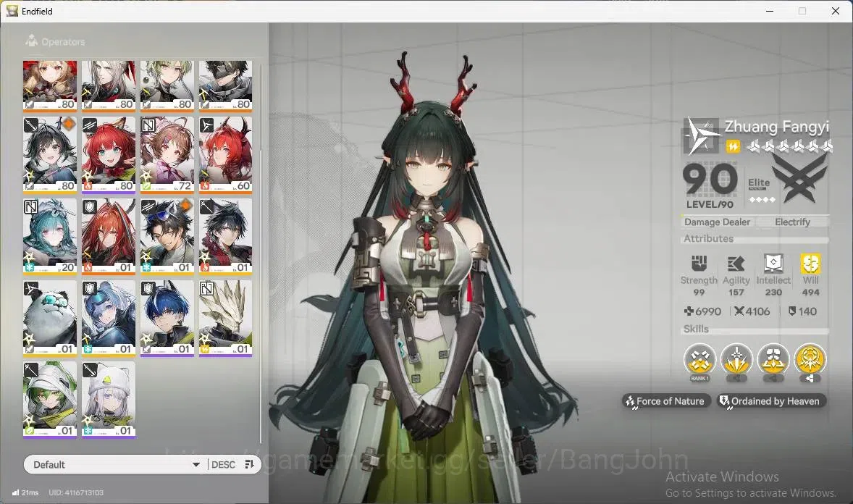Screen dimensions: 853x504
Task: Open the second skill icon with lightning sword
Action: tap(736, 360)
